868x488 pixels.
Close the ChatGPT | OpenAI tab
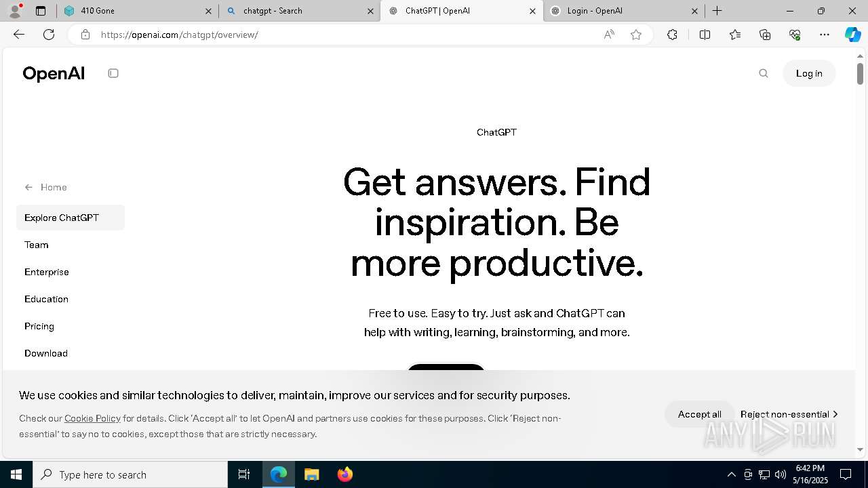(x=532, y=11)
